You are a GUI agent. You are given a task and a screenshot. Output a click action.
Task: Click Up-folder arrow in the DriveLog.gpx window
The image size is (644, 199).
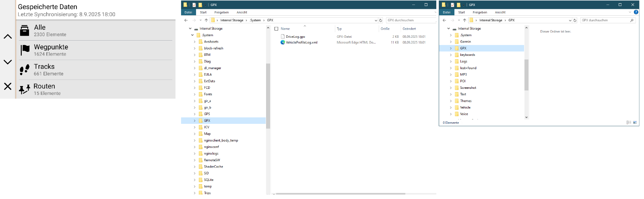206,20
